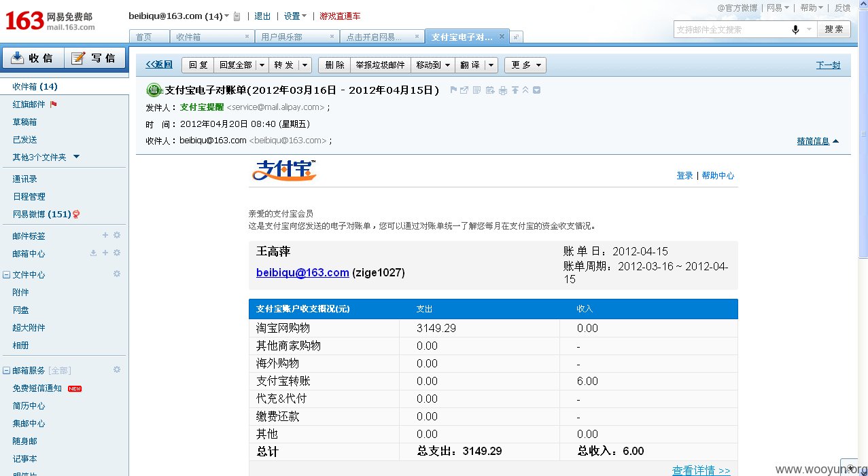Click the 搜索 search button

[x=834, y=29]
